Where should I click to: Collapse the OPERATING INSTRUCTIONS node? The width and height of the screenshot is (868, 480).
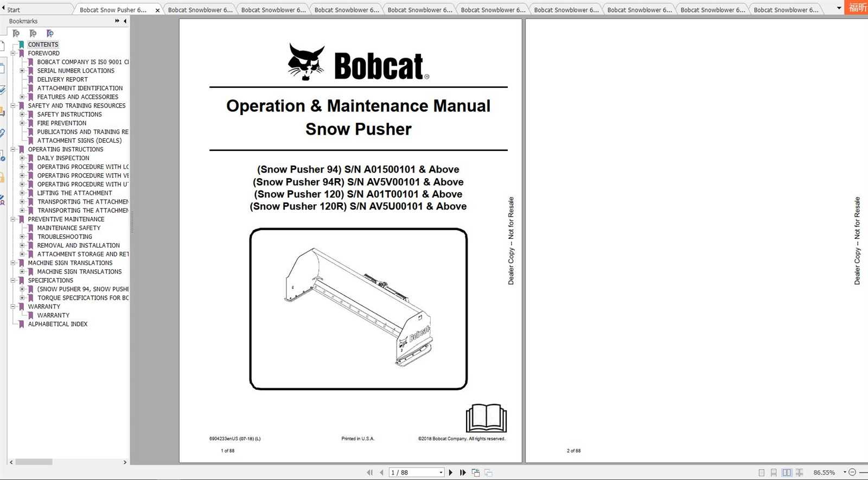tap(13, 149)
